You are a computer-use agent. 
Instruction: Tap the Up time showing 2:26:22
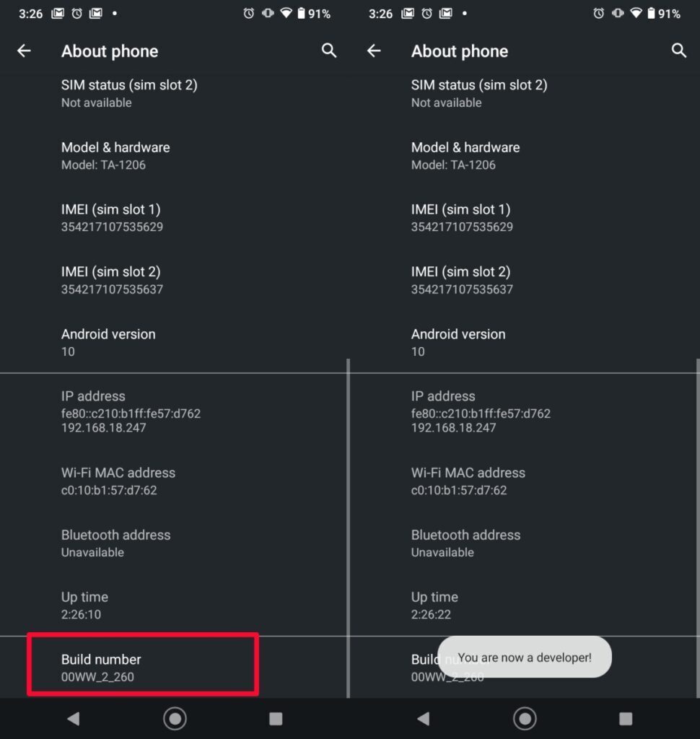pyautogui.click(x=434, y=605)
